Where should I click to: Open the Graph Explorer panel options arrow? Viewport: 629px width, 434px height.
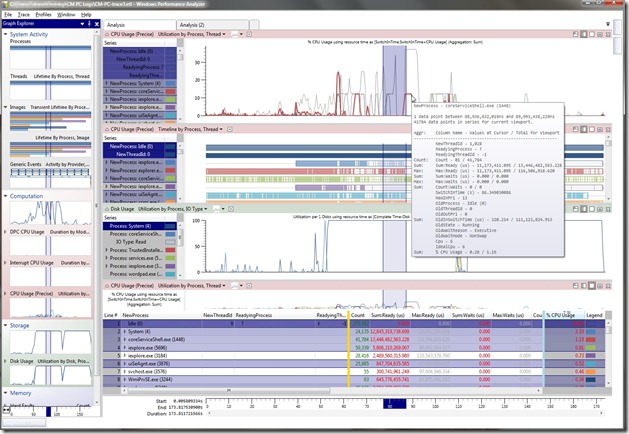[x=83, y=24]
